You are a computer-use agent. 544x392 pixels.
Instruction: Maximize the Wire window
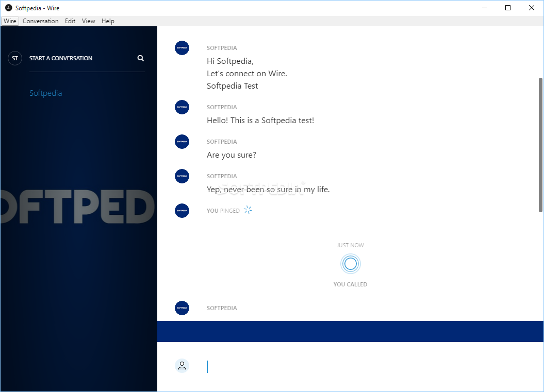coord(508,8)
